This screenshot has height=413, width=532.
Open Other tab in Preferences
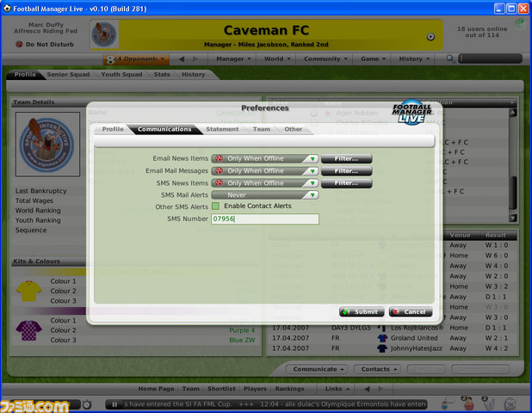294,129
